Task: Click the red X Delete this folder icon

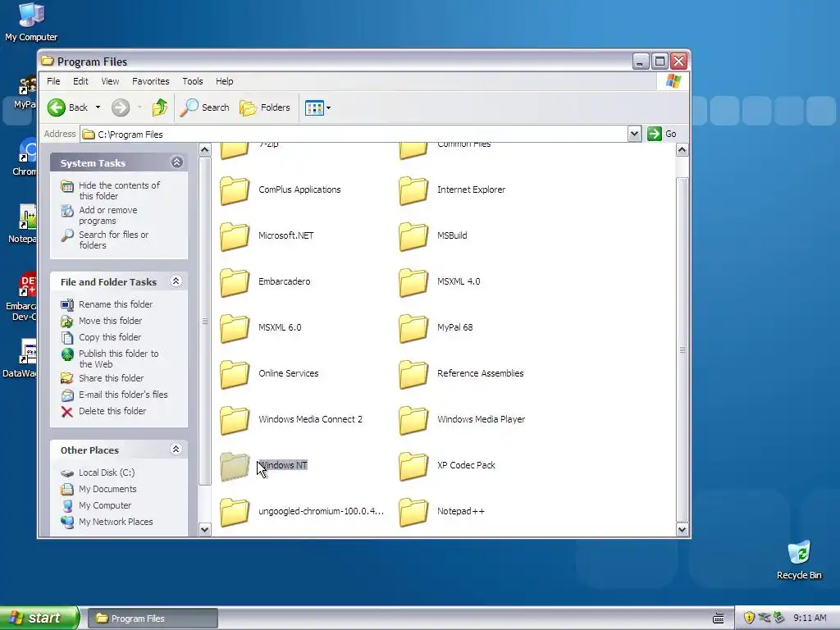Action: click(67, 412)
